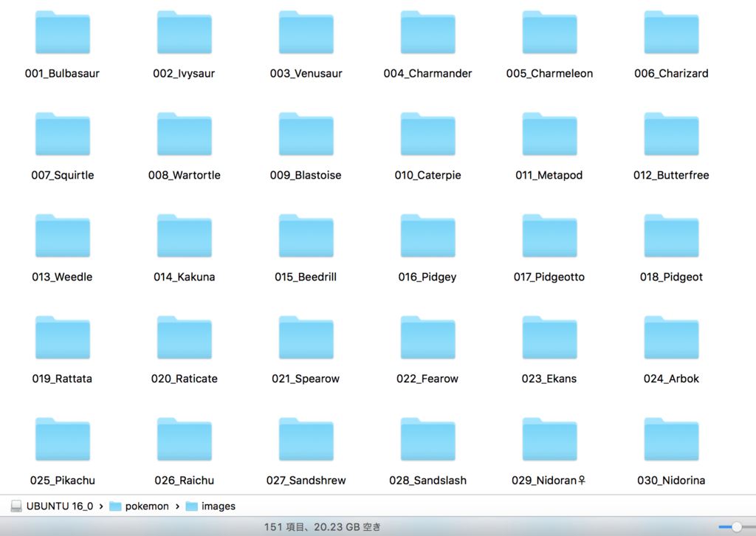Screen dimensions: 756x536
Task: Select the 029_Nidoran♀ folder icon
Action: click(x=549, y=439)
